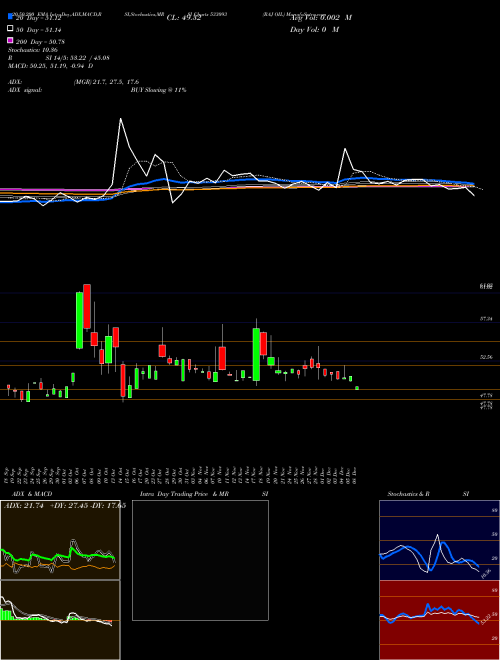Click the BUY Slowing @ 11% signal text
The height and width of the screenshot is (660, 500).
tap(158, 90)
